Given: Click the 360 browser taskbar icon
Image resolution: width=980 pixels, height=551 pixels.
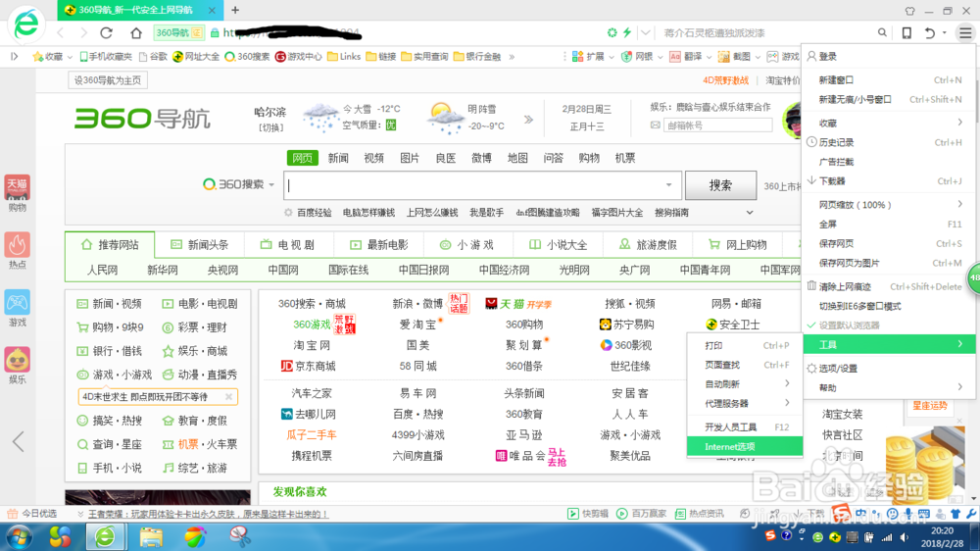Looking at the screenshot, I should [105, 537].
